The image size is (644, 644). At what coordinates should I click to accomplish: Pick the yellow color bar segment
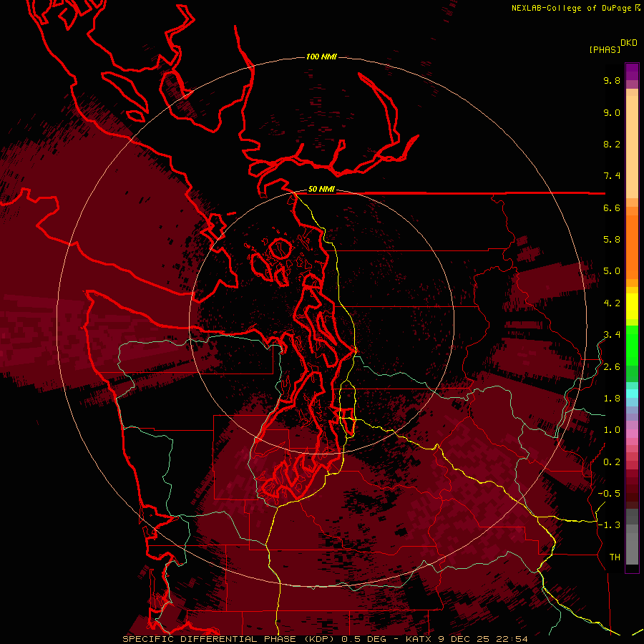point(632,306)
